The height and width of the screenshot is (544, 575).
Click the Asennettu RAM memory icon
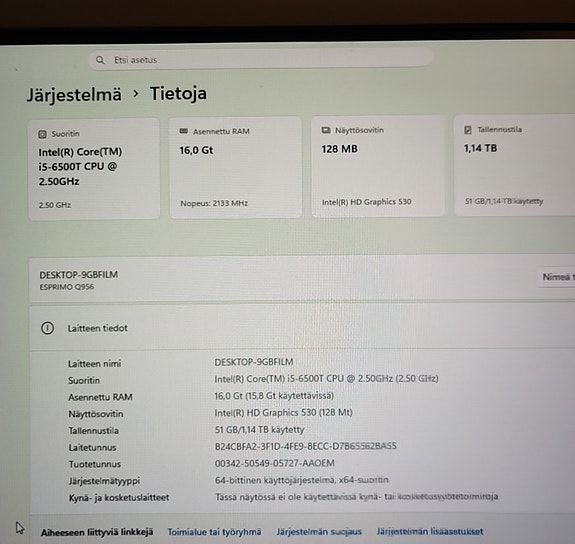coord(184,131)
